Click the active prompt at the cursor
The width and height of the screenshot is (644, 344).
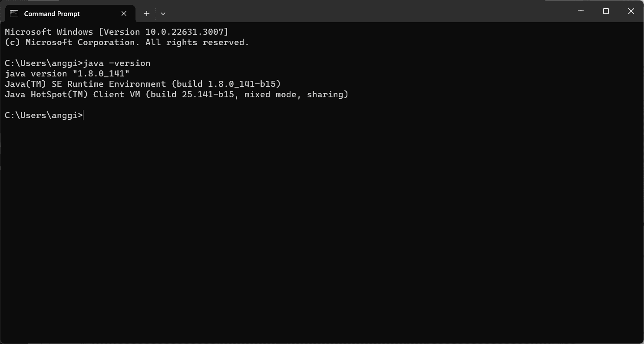(x=44, y=116)
